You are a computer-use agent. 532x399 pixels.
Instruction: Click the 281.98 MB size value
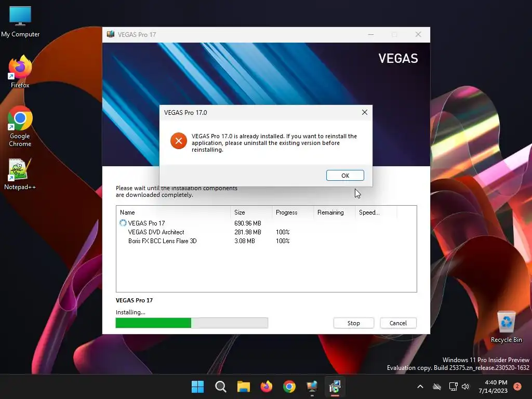click(x=248, y=232)
